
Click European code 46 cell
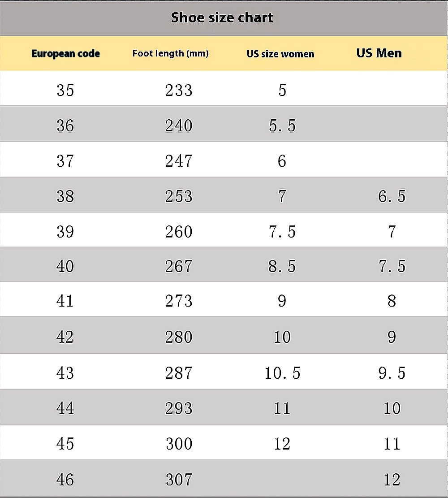(x=65, y=480)
